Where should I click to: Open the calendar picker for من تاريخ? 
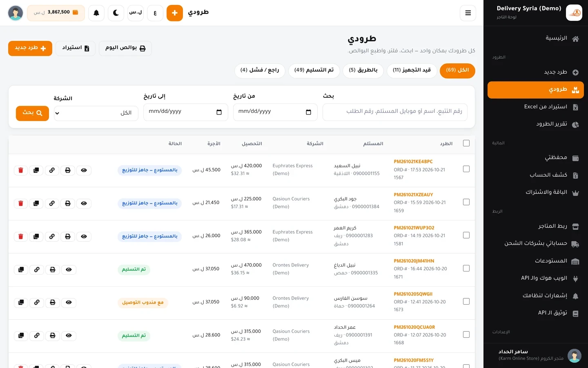pos(308,112)
